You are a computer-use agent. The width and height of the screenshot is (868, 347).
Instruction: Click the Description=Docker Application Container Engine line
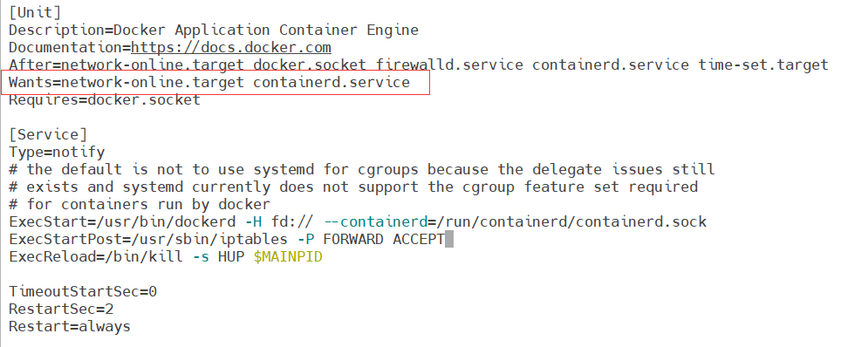click(x=214, y=30)
